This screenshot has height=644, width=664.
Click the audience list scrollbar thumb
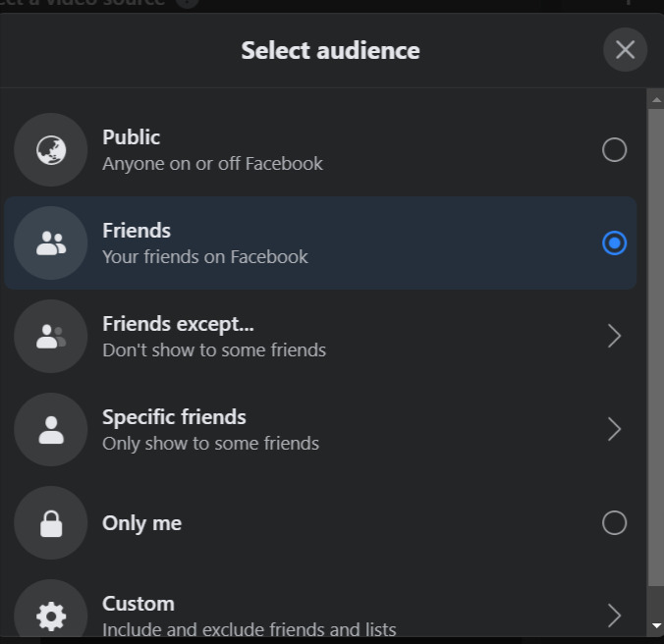[x=655, y=348]
